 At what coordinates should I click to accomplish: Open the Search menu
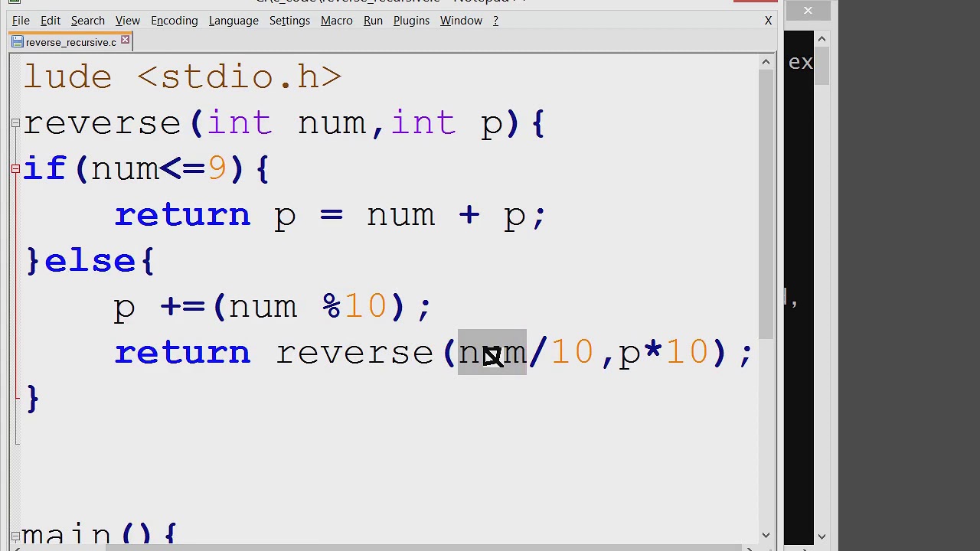pos(88,21)
